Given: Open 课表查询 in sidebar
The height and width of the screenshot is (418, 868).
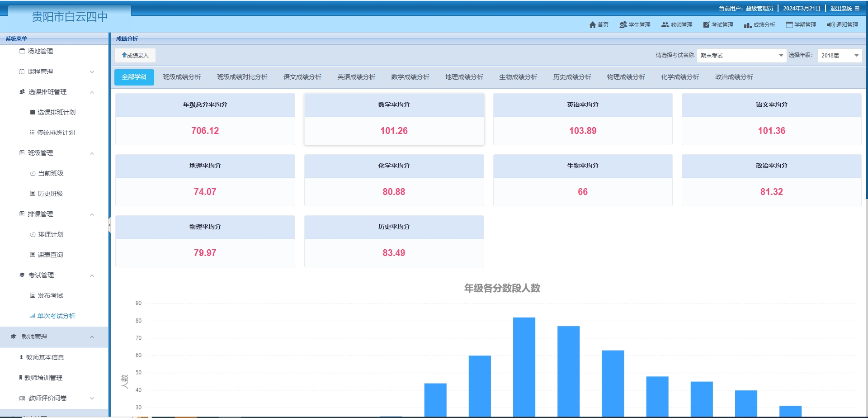Looking at the screenshot, I should (50, 255).
